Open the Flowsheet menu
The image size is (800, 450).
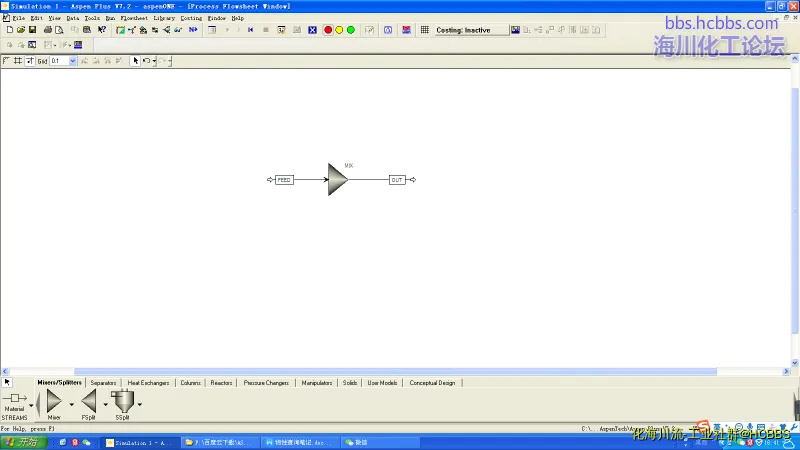click(134, 18)
